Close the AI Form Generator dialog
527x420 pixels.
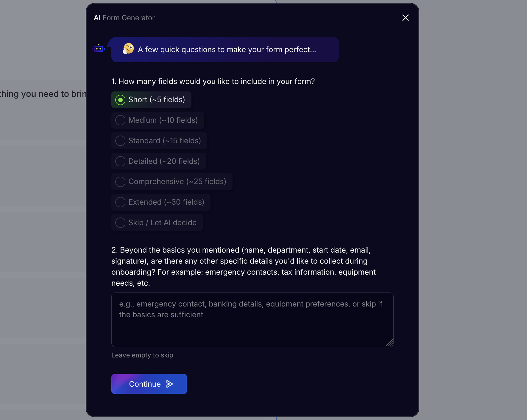pos(405,18)
